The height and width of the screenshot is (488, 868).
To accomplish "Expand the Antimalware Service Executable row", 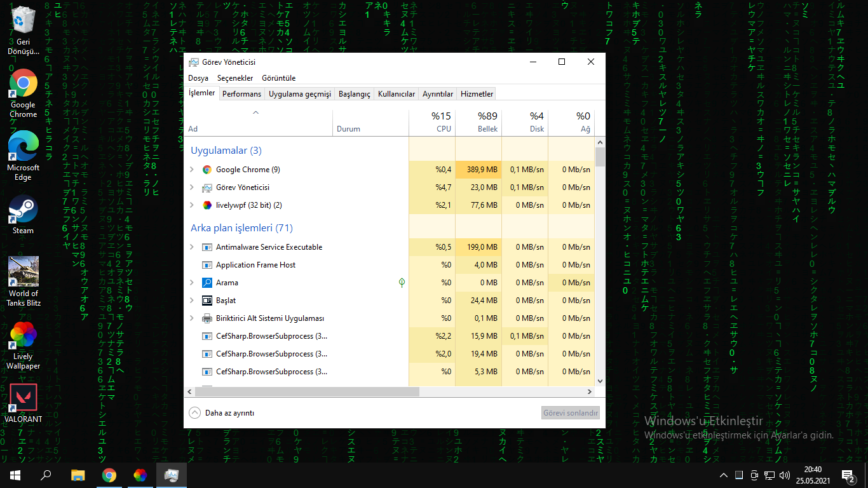I will point(192,247).
